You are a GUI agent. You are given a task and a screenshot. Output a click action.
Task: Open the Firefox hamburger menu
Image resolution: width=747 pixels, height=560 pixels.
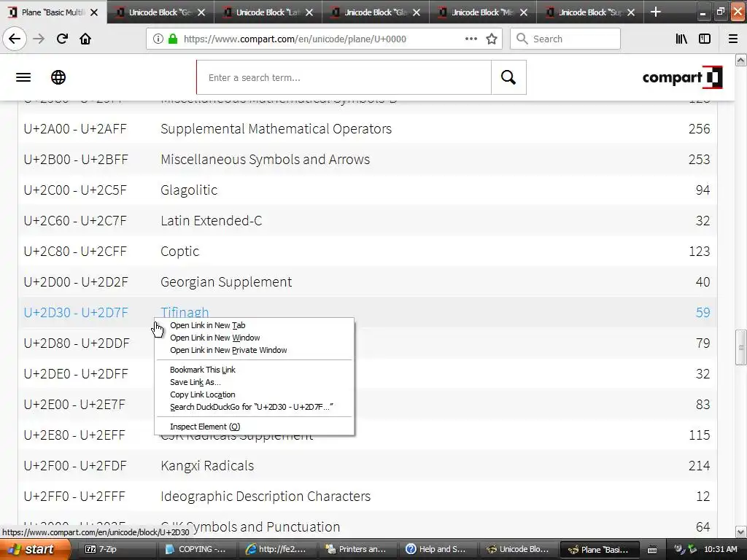(733, 39)
